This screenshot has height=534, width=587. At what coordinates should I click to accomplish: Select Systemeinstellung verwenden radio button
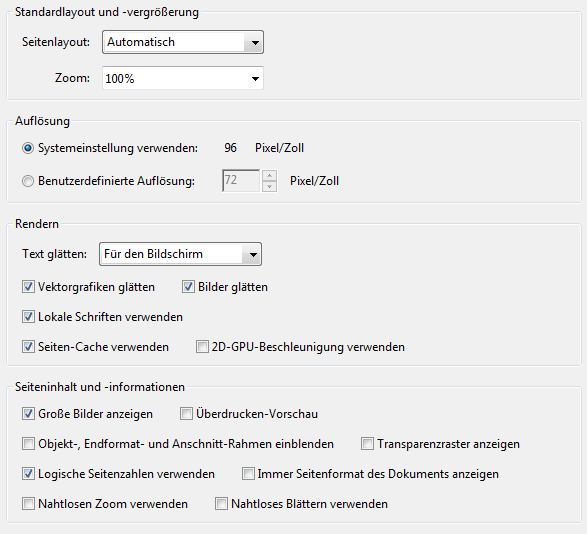coord(28,148)
